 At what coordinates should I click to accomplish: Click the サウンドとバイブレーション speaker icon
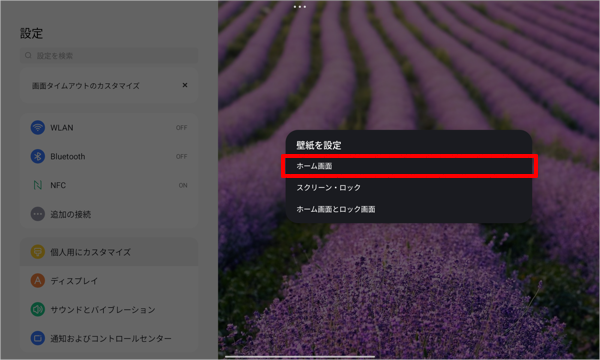[x=38, y=309]
